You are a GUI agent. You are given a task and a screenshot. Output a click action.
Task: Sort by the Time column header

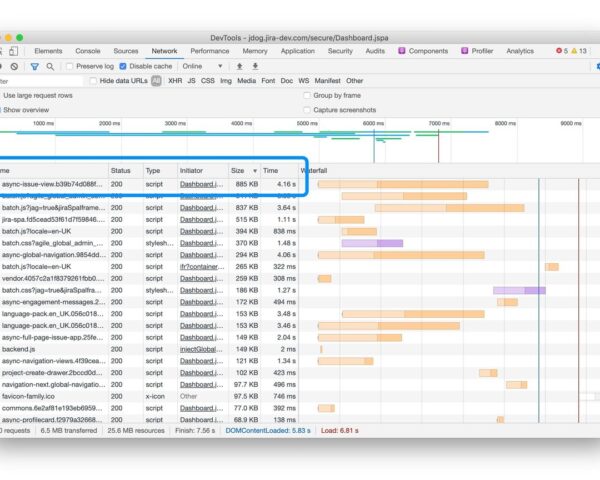tap(271, 170)
